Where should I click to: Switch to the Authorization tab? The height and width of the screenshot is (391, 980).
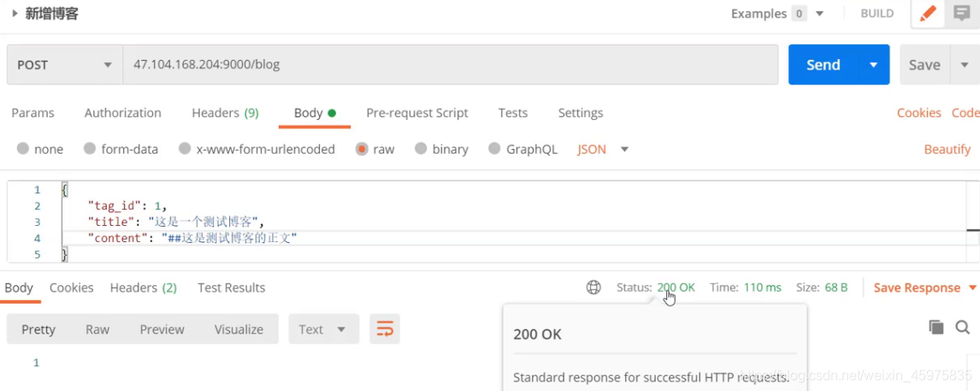123,113
